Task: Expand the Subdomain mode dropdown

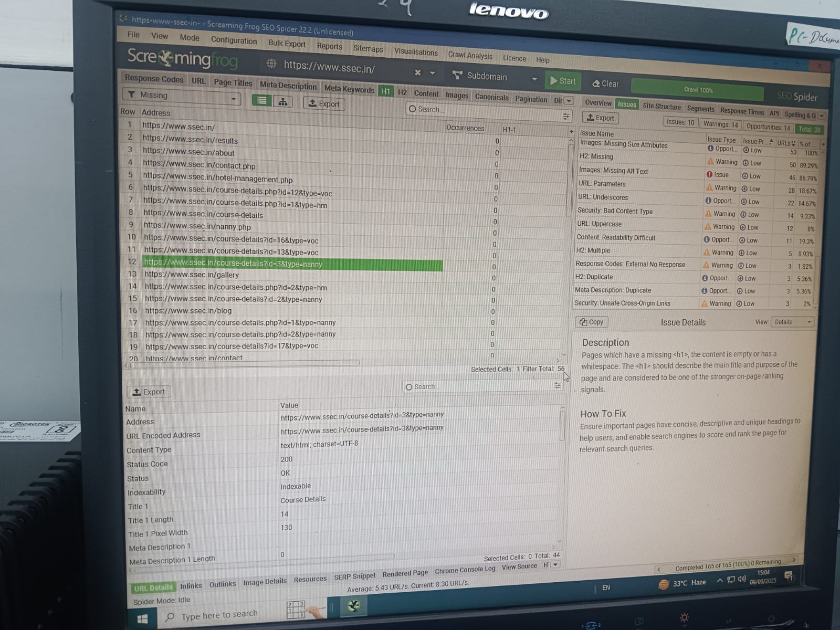Action: coord(534,79)
